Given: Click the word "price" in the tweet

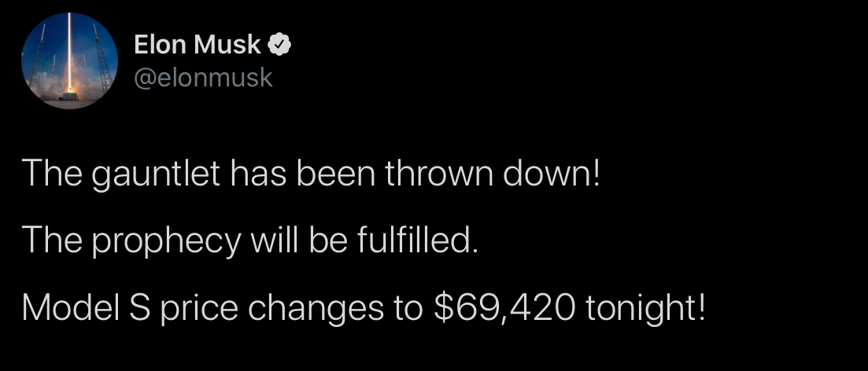Looking at the screenshot, I should click(x=200, y=307).
